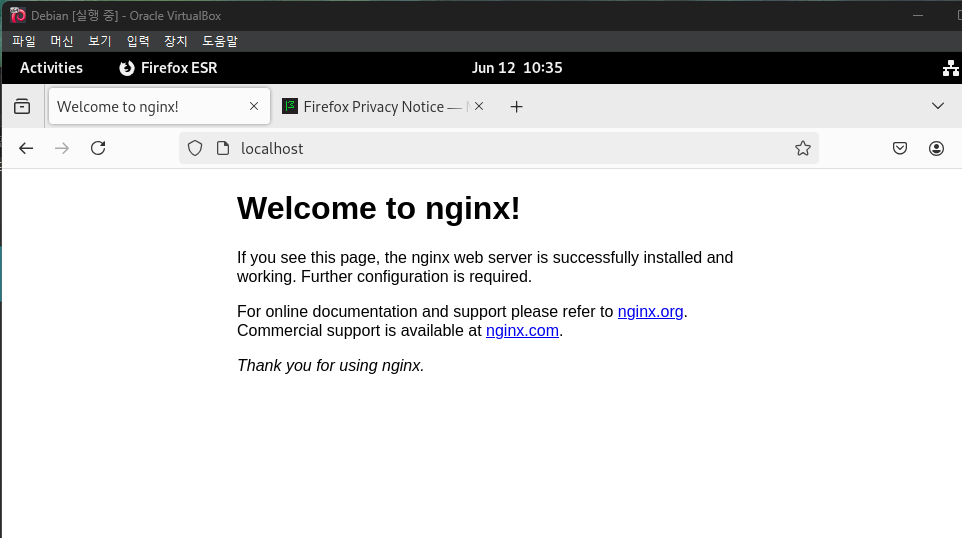Open the network system status icon
The width and height of the screenshot is (962, 538).
(950, 68)
